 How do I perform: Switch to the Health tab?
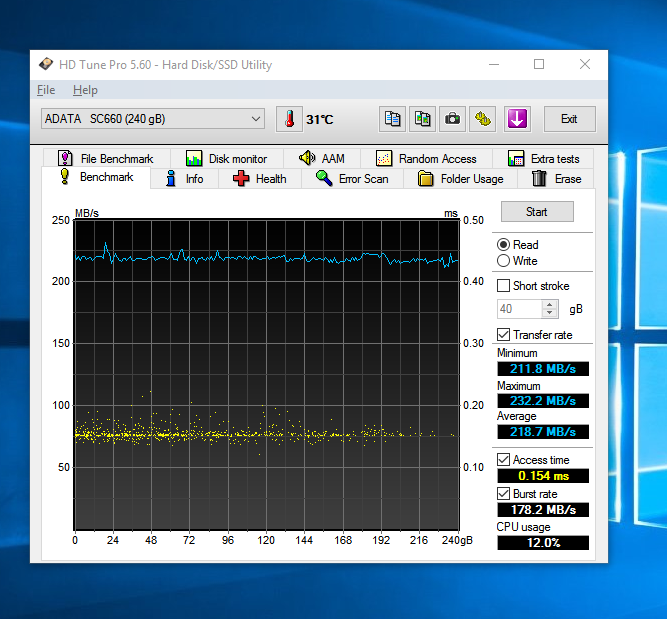[x=260, y=179]
